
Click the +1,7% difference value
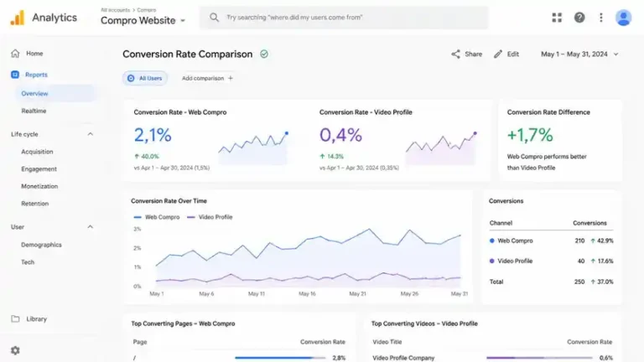(x=530, y=135)
